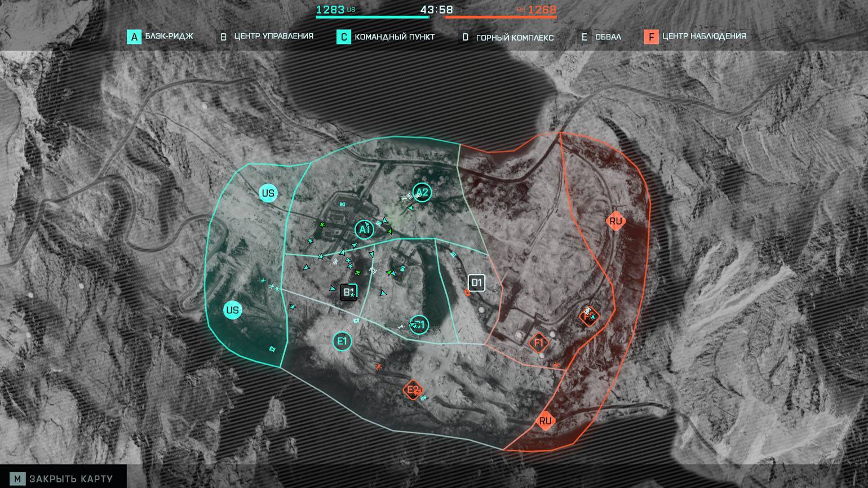Close the map via ЗАКРЫТЬ КАРТУ

pyautogui.click(x=71, y=479)
